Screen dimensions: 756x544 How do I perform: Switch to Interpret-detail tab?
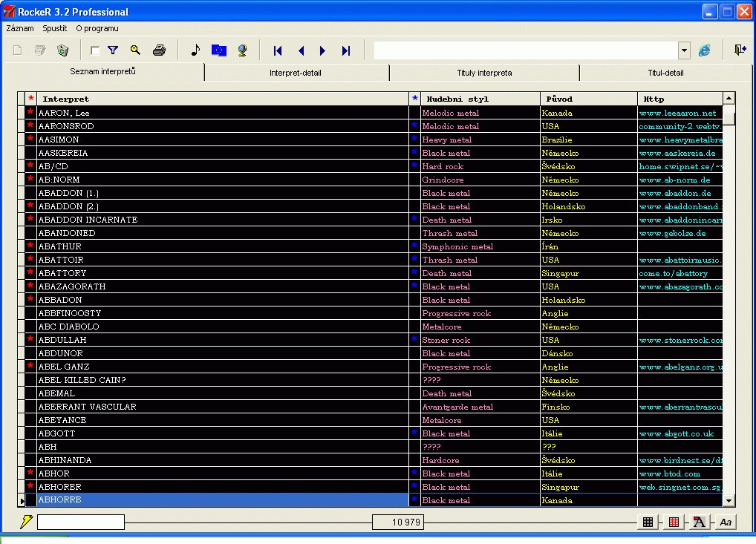295,73
